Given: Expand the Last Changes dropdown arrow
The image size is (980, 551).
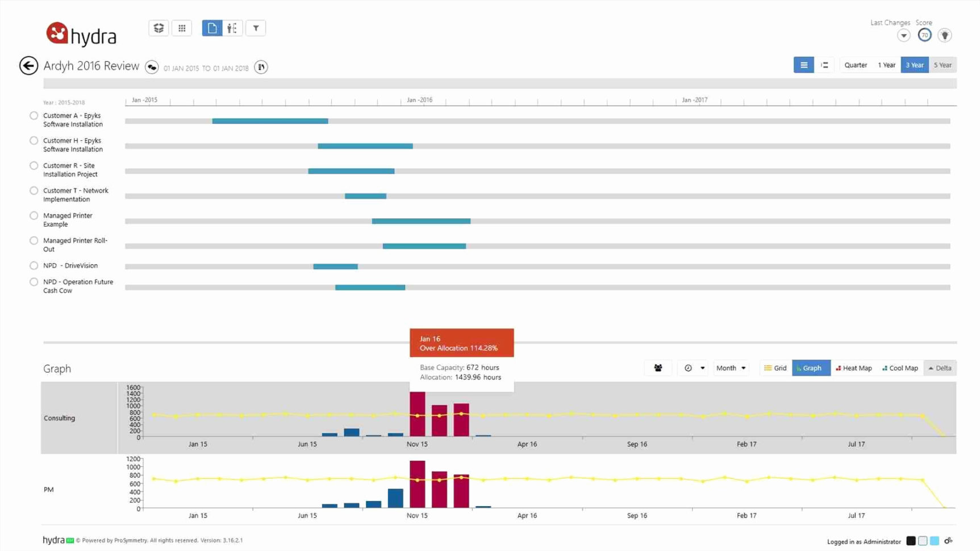Looking at the screenshot, I should 903,35.
